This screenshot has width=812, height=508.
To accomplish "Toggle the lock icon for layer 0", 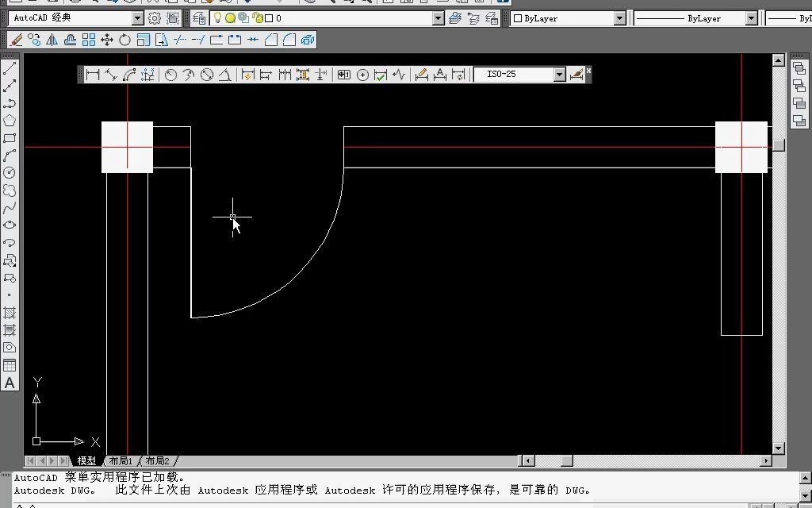I will (256, 18).
